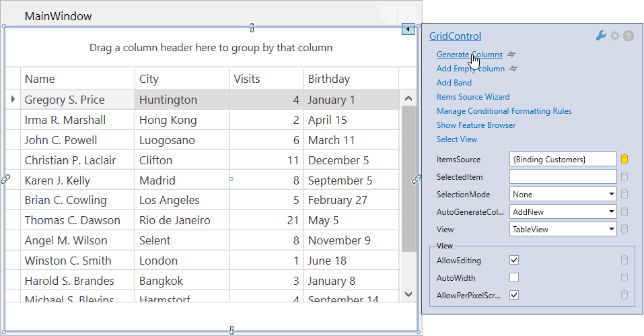644x336 pixels.
Task: Toggle the AllowPerPixelScrolling checkbox
Action: tap(514, 295)
